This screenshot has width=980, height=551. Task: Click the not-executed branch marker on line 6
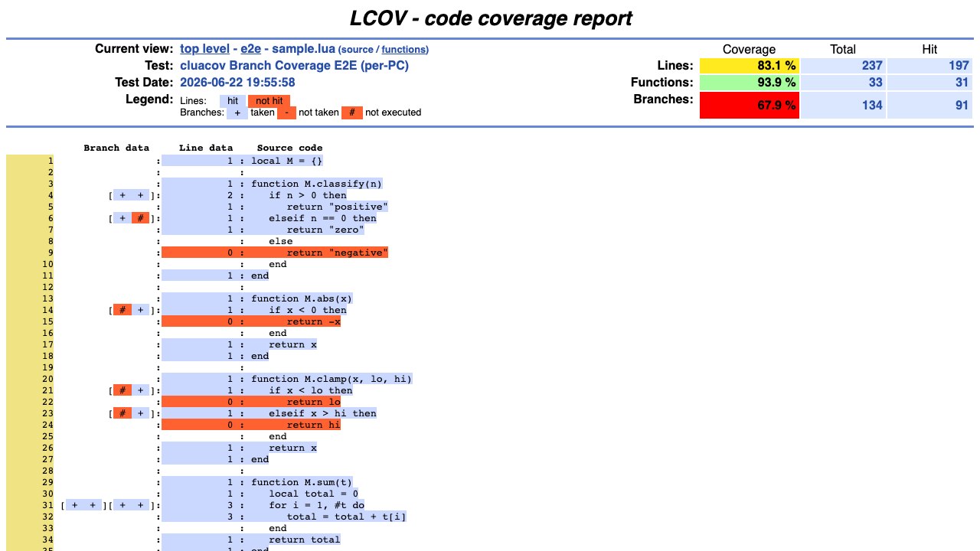[x=140, y=218]
